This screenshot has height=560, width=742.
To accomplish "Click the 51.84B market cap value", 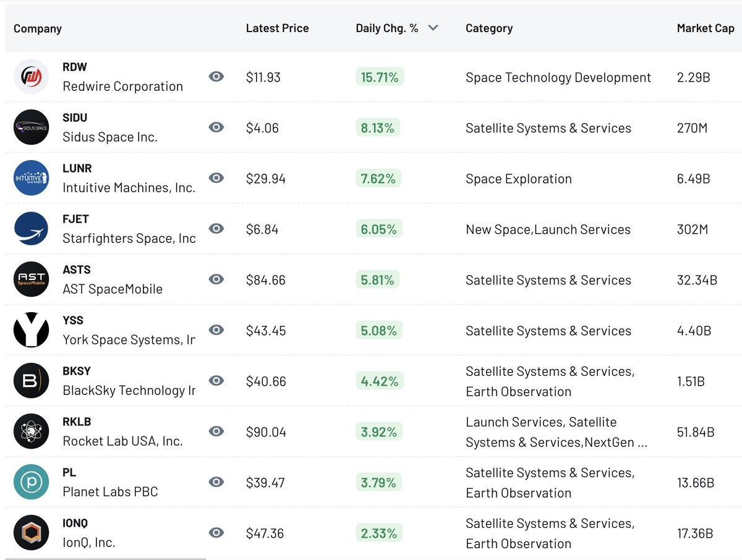I will (696, 432).
